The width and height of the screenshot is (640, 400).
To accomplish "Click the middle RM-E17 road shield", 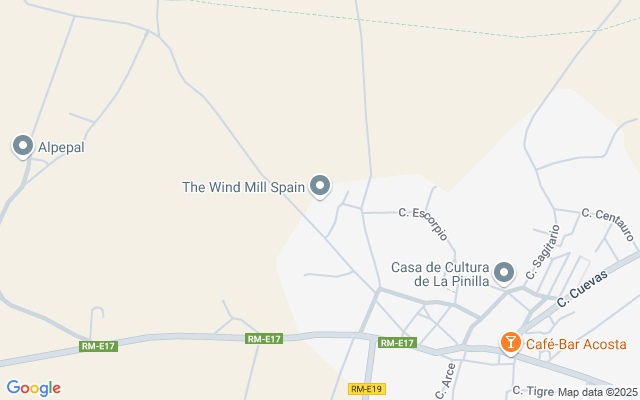I will tap(264, 339).
